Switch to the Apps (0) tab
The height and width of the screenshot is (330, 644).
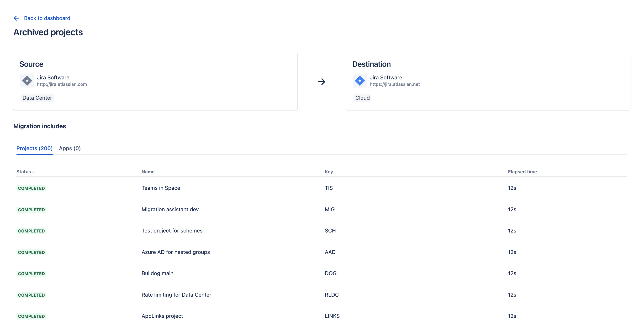(70, 148)
